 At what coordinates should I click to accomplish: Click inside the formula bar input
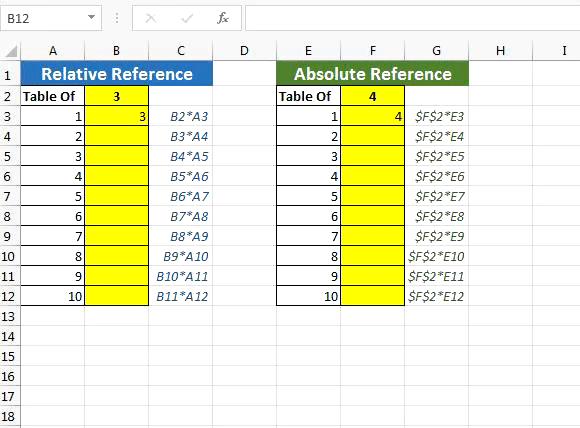(412, 18)
